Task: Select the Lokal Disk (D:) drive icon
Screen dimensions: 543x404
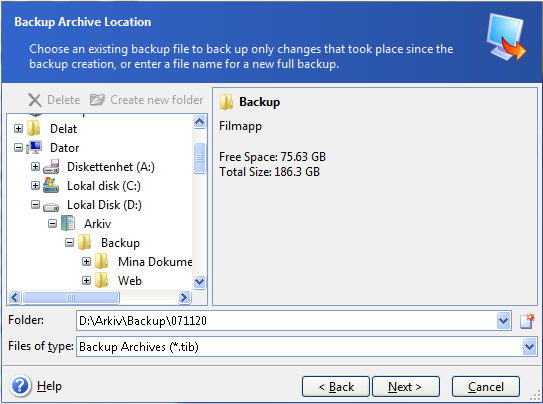Action: (x=51, y=206)
